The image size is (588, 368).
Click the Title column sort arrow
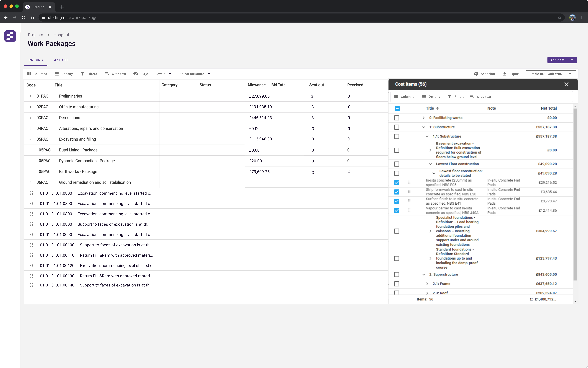click(438, 109)
